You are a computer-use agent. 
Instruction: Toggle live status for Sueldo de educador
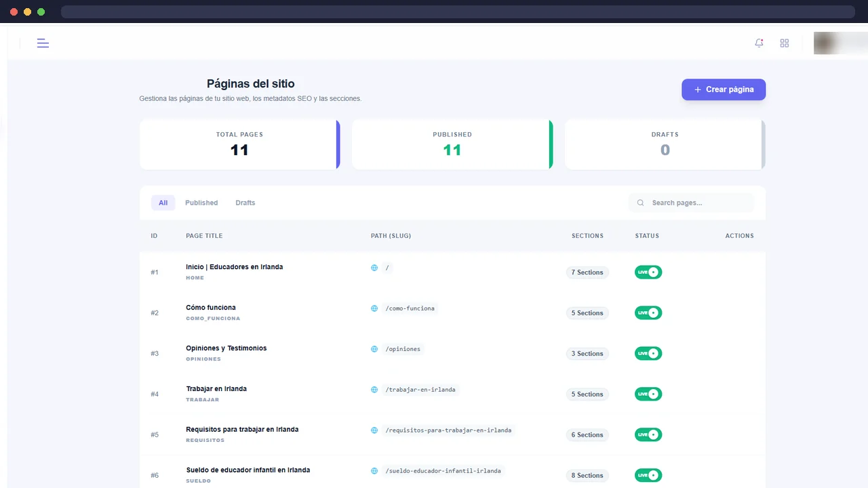[648, 475]
